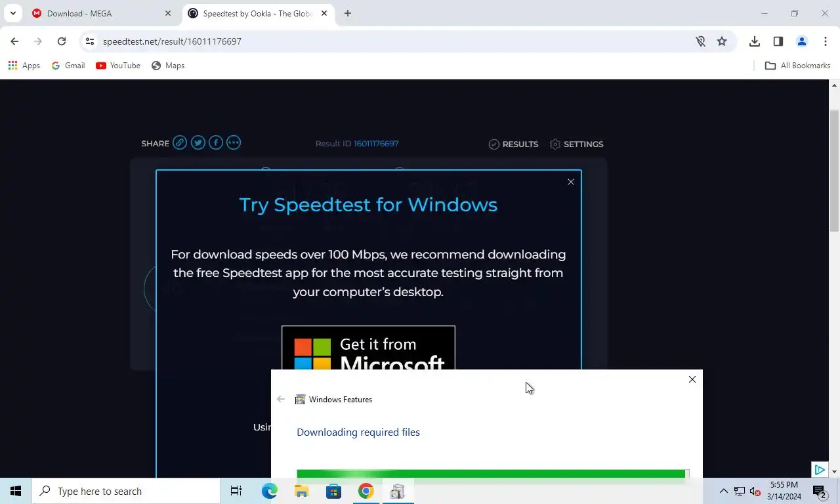Switch to Chrome on the taskbar
The width and height of the screenshot is (840, 504).
[366, 491]
